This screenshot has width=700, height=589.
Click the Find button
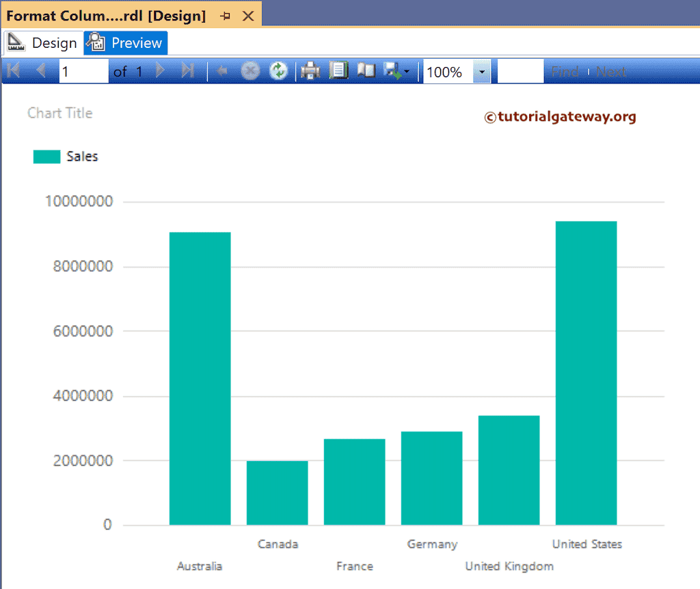[565, 72]
